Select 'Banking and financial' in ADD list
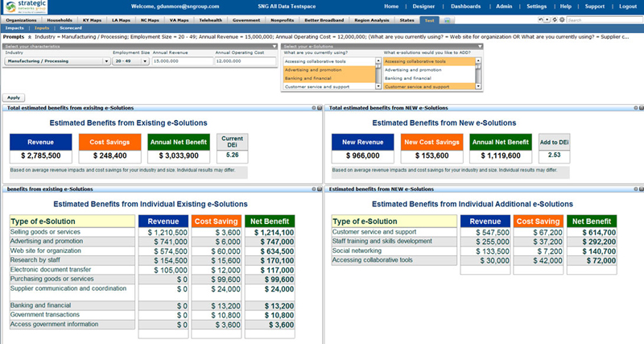This screenshot has height=344, width=644. pyautogui.click(x=429, y=78)
